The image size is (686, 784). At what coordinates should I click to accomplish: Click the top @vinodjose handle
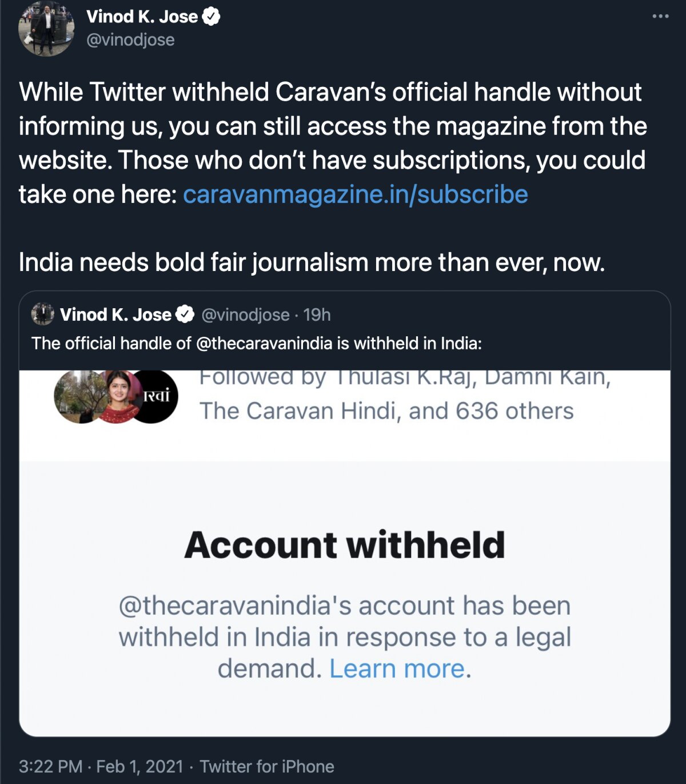130,40
